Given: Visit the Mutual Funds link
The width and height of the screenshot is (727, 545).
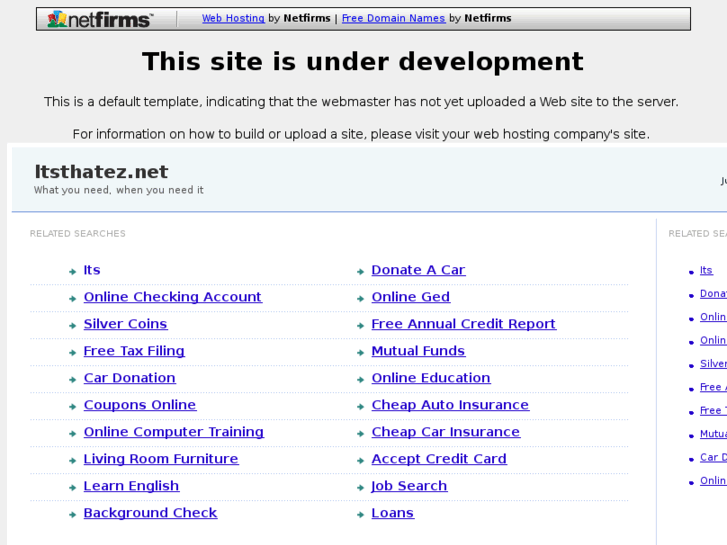Looking at the screenshot, I should point(418,351).
